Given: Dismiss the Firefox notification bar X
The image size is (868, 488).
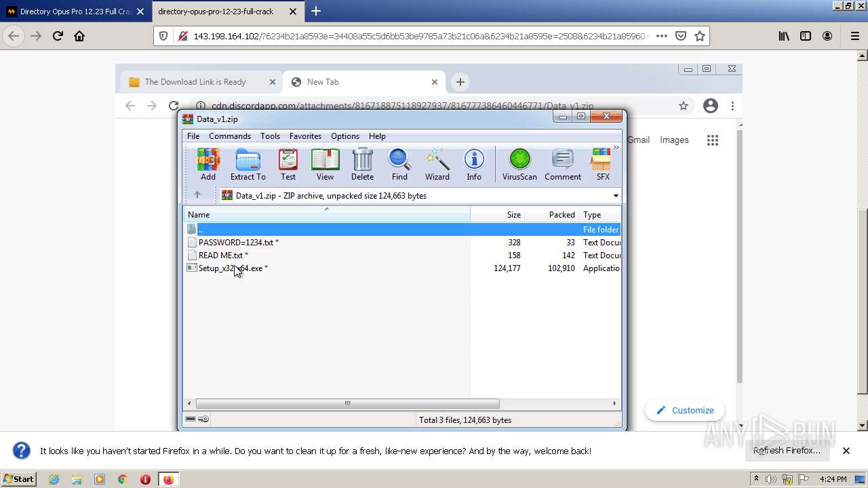Looking at the screenshot, I should (846, 451).
